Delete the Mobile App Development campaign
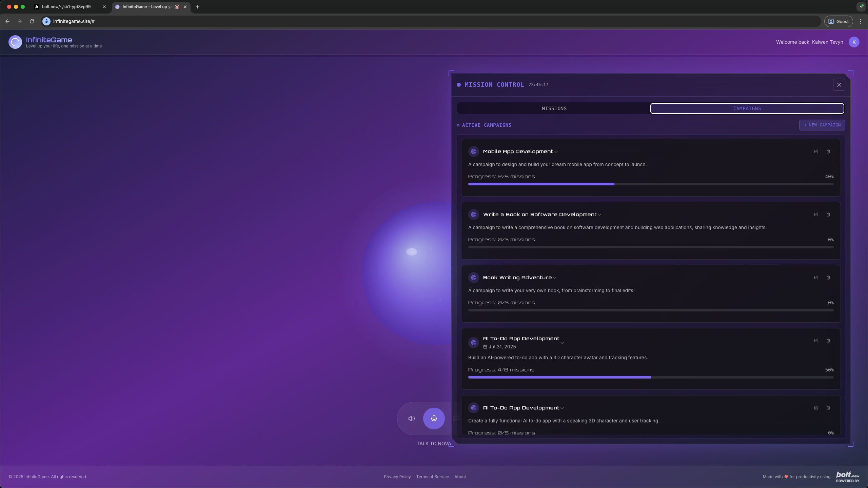The width and height of the screenshot is (868, 488). click(828, 151)
